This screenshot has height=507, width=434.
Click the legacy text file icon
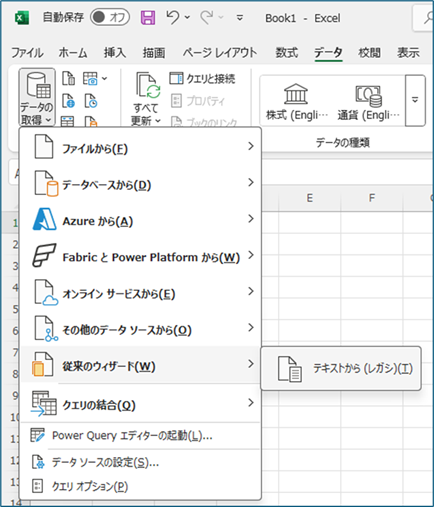(290, 369)
